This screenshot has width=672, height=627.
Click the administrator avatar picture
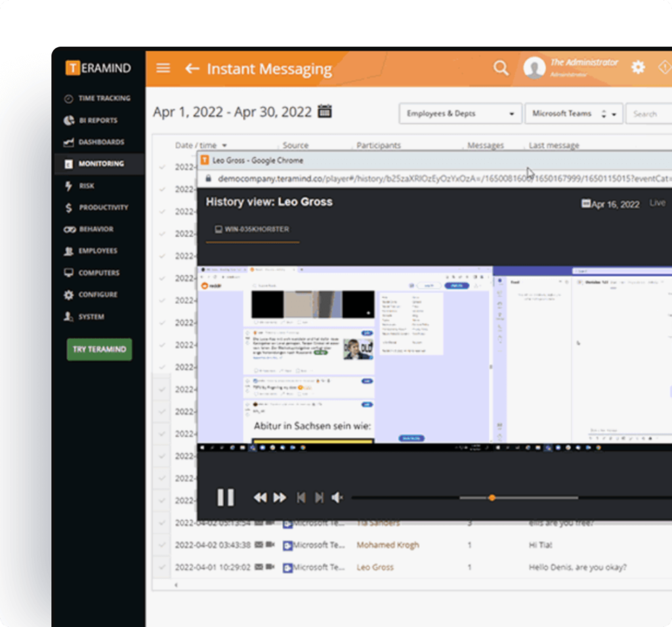click(534, 68)
